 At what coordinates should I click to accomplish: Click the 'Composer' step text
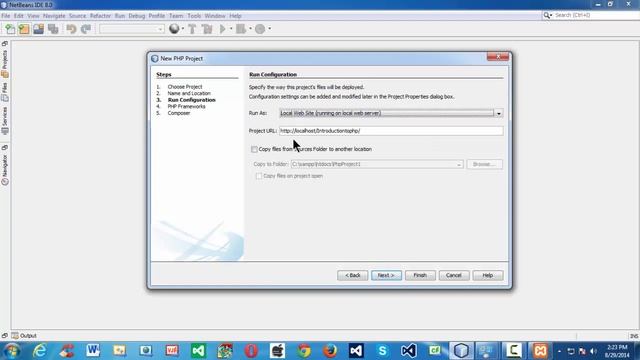[179, 113]
